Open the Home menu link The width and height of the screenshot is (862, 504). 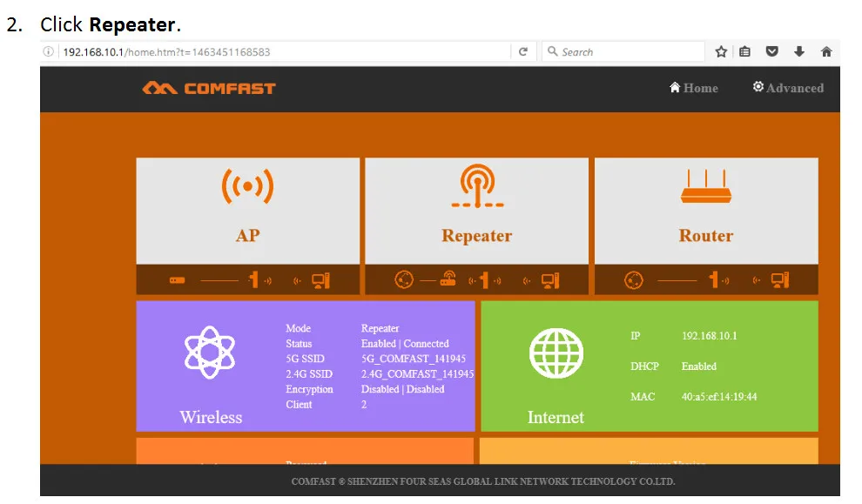[x=694, y=88]
